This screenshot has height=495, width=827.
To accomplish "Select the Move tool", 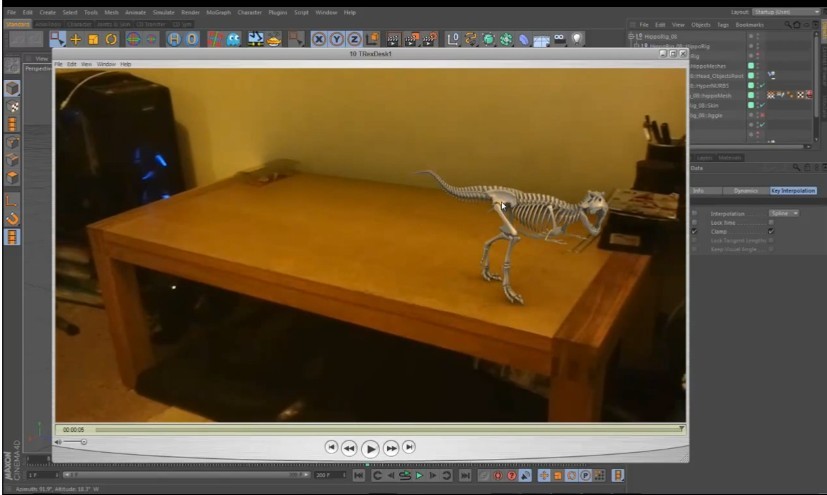I will (x=76, y=40).
